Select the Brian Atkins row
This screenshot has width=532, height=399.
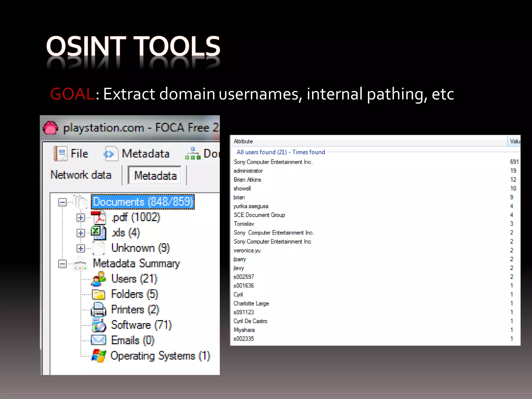(x=375, y=180)
